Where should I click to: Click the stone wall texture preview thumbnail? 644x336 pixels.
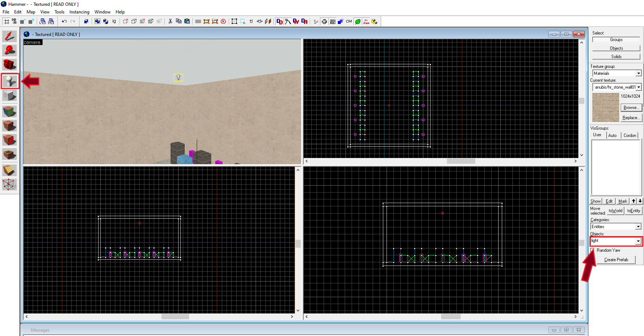tap(605, 107)
